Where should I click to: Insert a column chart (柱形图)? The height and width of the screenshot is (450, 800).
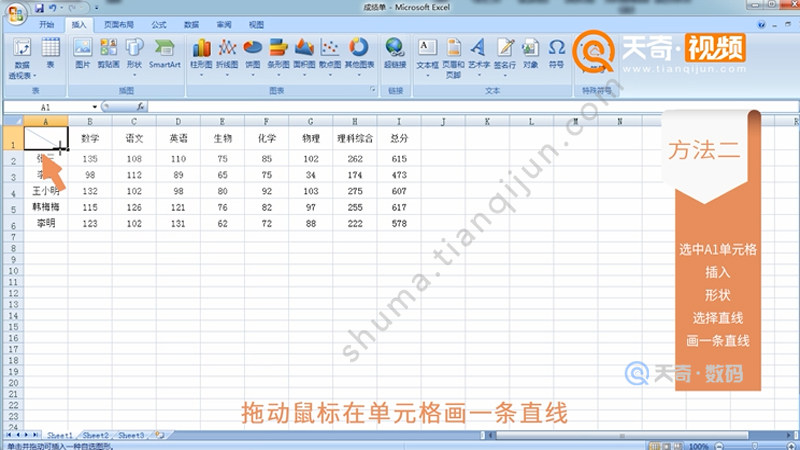[x=201, y=57]
